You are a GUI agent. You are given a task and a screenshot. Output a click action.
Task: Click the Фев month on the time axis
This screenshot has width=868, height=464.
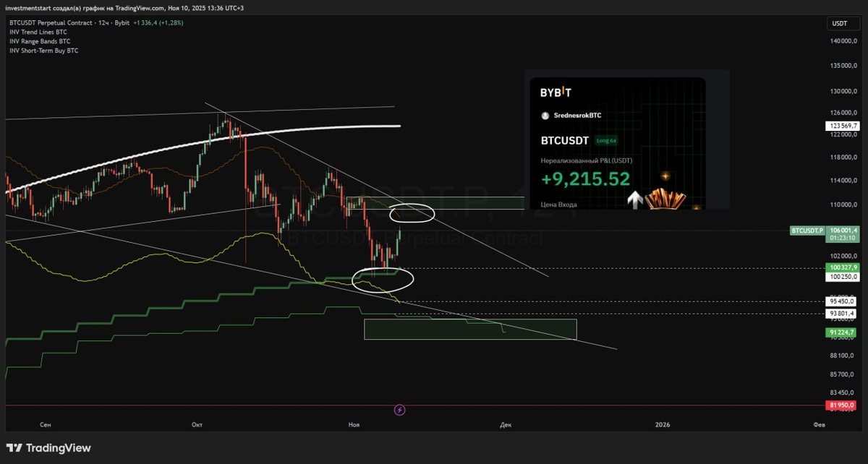(819, 425)
